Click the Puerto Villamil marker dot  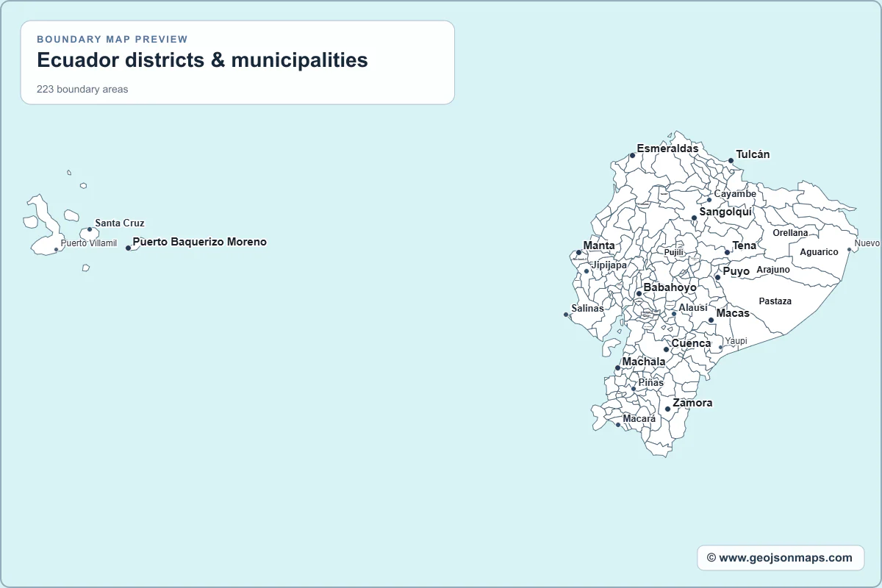pyautogui.click(x=56, y=249)
